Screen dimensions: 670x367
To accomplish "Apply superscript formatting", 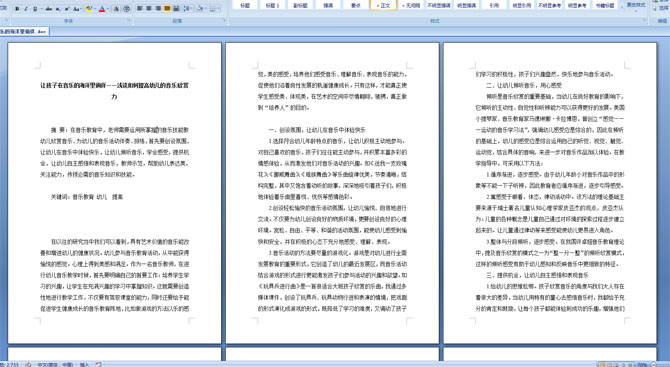I will 67,9.
